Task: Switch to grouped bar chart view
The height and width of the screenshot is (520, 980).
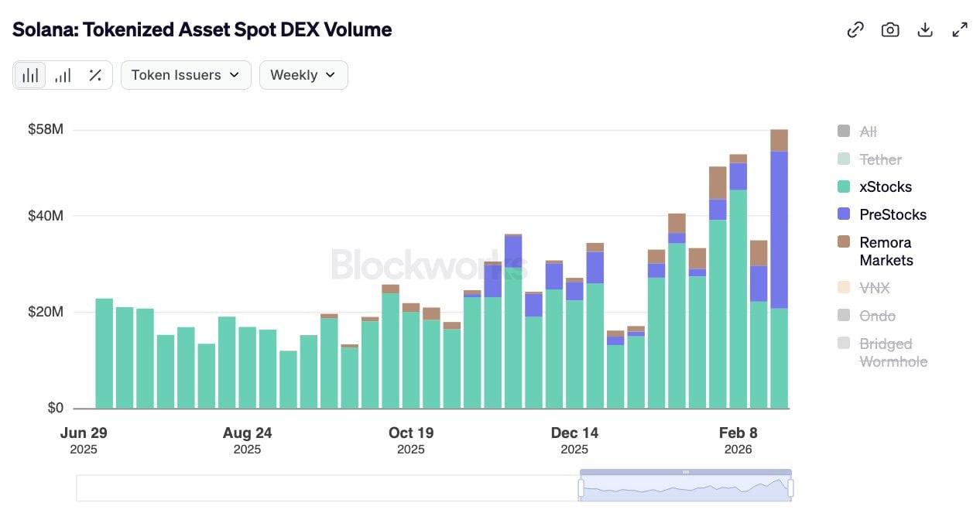Action: (63, 75)
